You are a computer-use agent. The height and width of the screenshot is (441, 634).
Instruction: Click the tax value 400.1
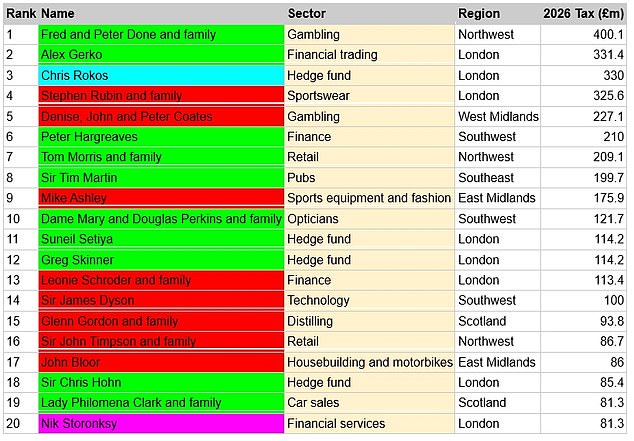584,34
